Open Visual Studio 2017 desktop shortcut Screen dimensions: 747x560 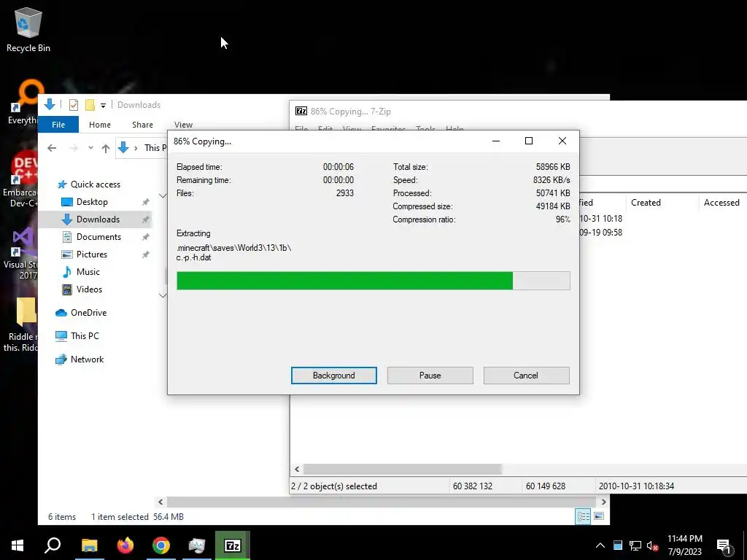pos(20,254)
